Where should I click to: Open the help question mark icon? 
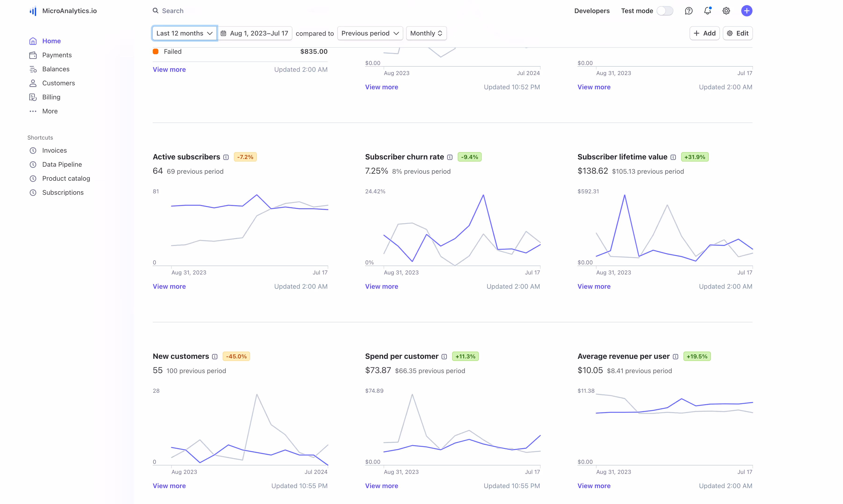(x=688, y=11)
